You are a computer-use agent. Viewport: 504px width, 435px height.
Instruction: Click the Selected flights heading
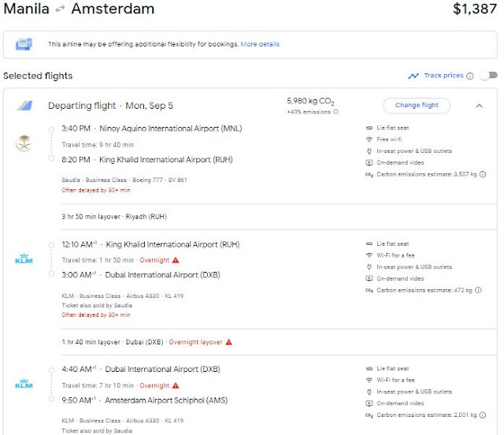tap(38, 76)
